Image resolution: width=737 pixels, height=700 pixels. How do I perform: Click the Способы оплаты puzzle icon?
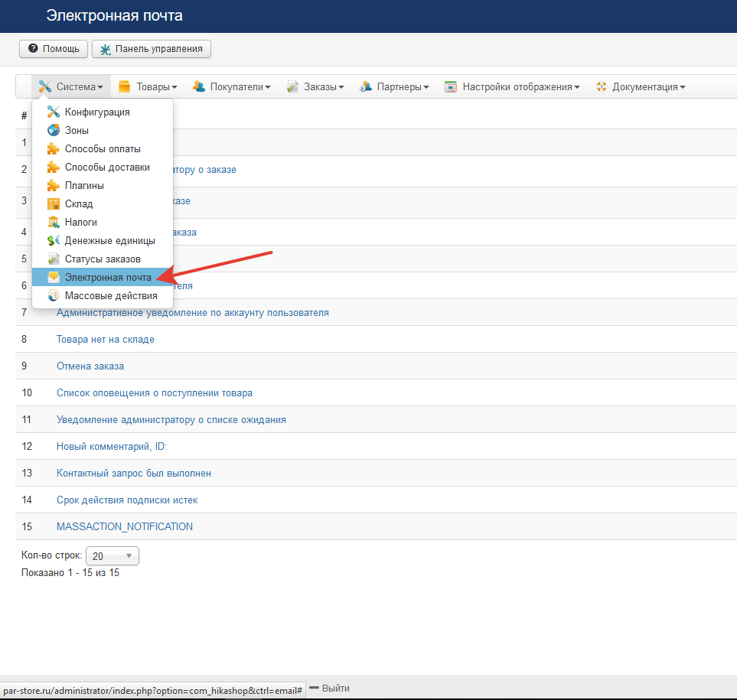(x=53, y=148)
